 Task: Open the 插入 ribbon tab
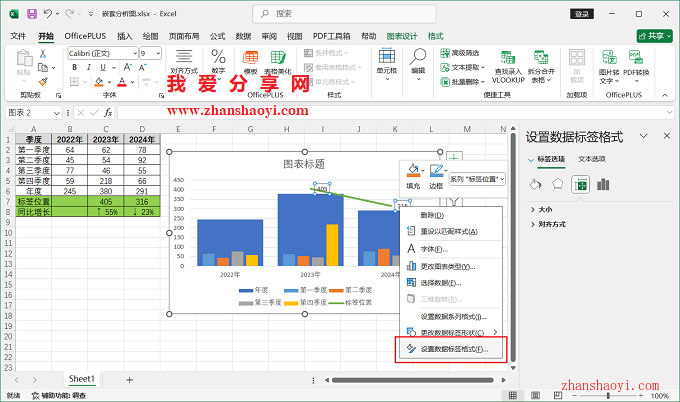(124, 36)
